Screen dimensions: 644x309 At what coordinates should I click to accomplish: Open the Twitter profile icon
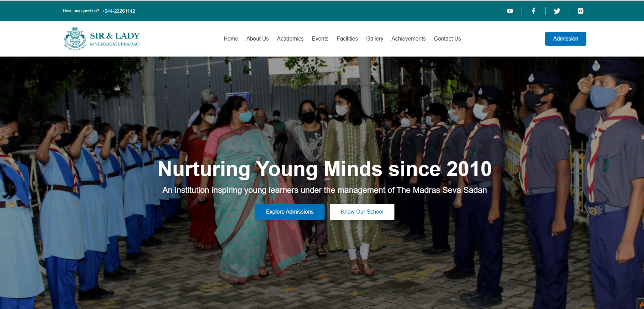point(557,11)
